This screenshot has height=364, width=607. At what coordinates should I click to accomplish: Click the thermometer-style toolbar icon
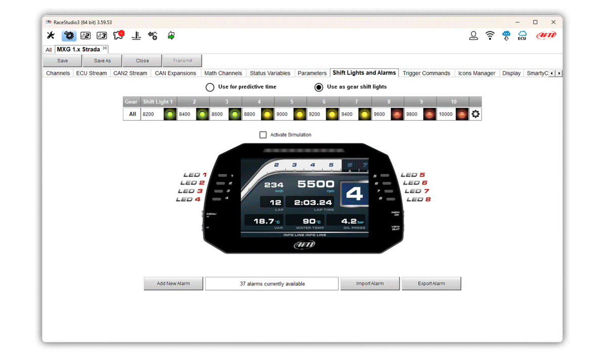(x=136, y=35)
